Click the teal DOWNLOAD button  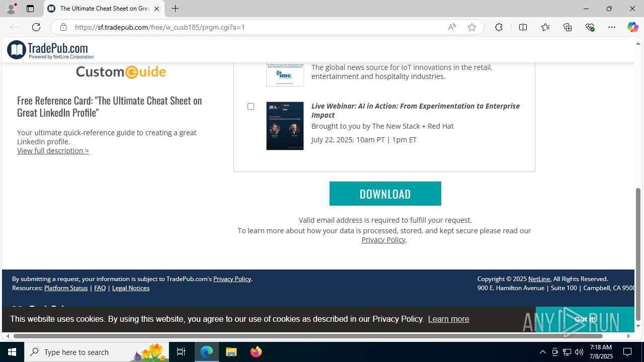pos(385,194)
